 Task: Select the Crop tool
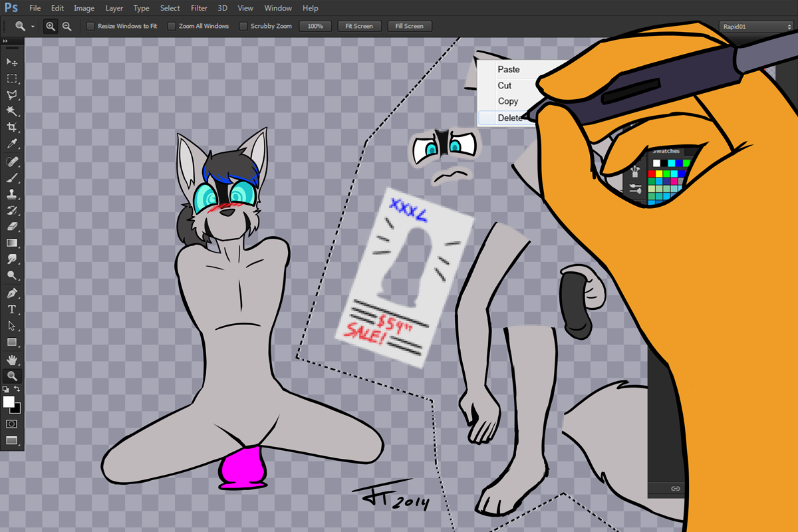tap(12, 127)
